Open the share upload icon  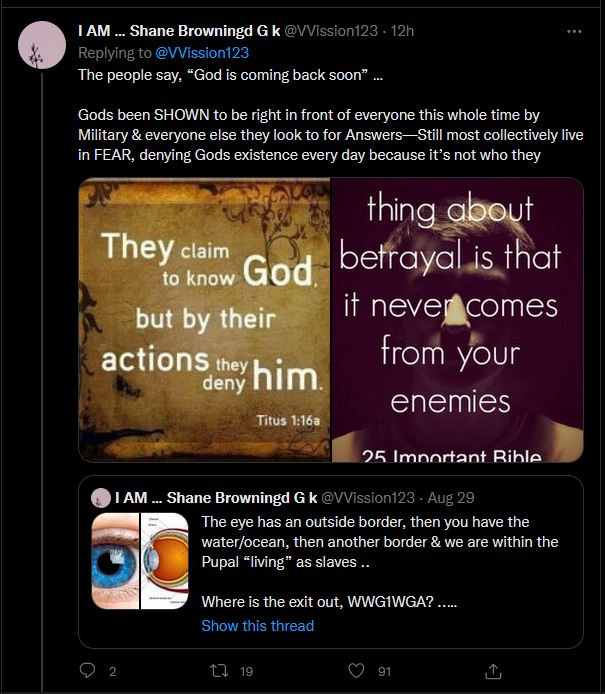tap(493, 671)
